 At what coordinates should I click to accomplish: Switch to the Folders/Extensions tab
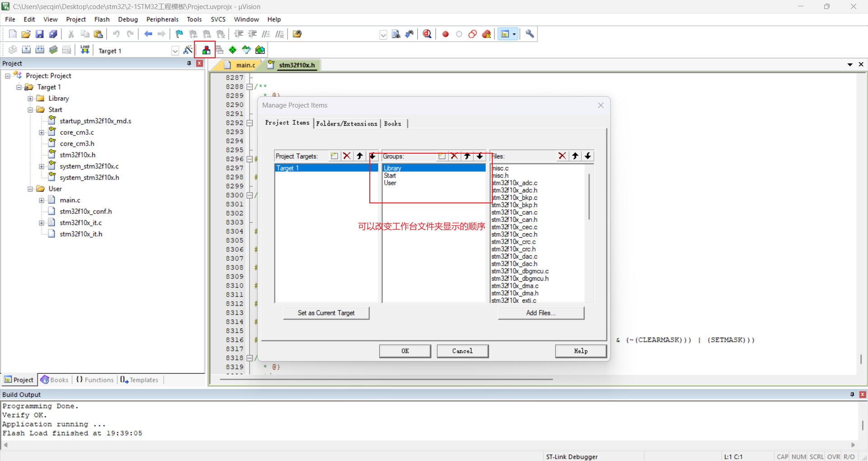pyautogui.click(x=347, y=123)
